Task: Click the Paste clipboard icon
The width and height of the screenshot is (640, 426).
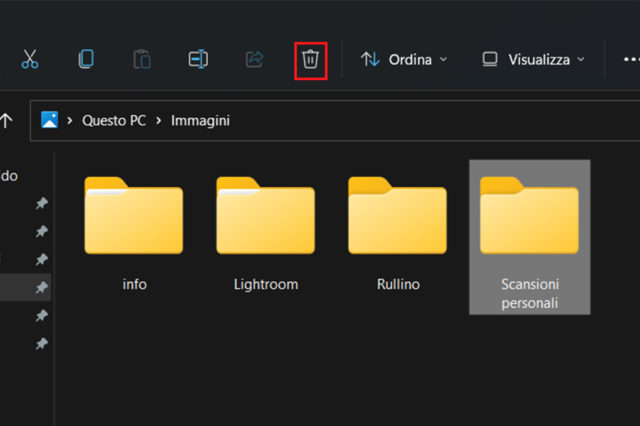Action: [142, 60]
